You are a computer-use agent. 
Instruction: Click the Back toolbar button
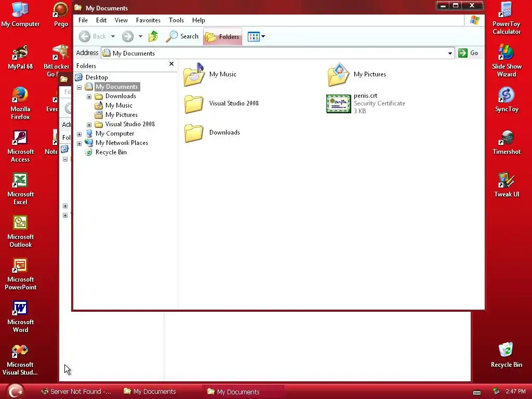coord(92,36)
